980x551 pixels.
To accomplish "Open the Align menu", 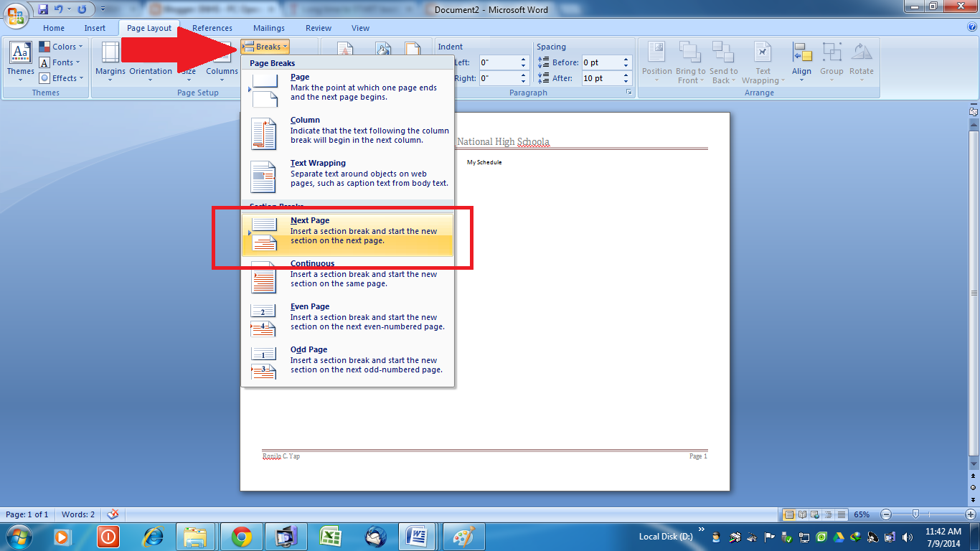I will pyautogui.click(x=801, y=62).
